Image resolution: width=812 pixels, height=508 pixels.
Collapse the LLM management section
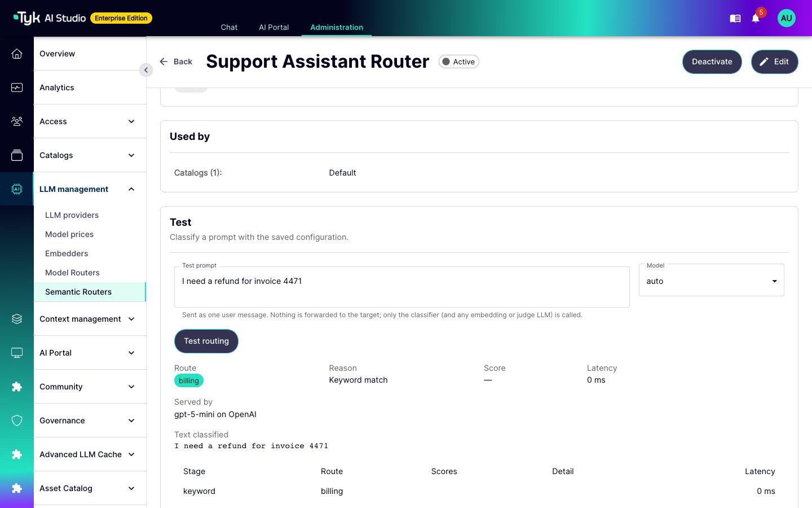(x=131, y=189)
